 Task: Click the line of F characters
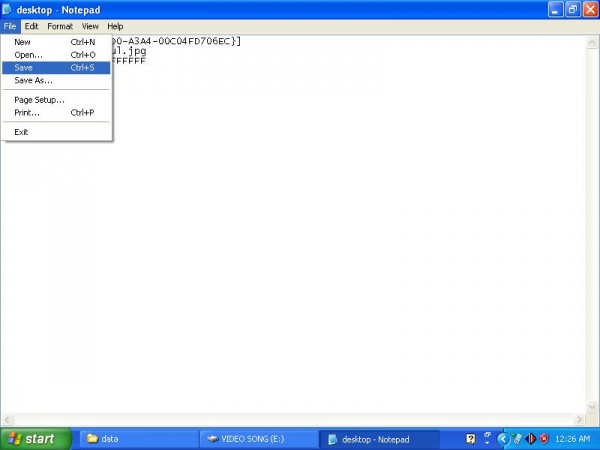[129, 61]
